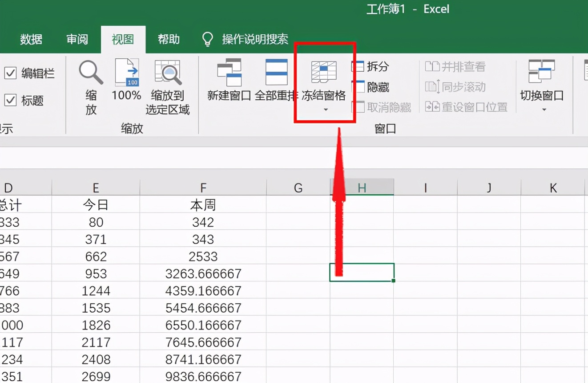Switch to the 数据 (Data) tab
This screenshot has width=588, height=383.
click(31, 39)
